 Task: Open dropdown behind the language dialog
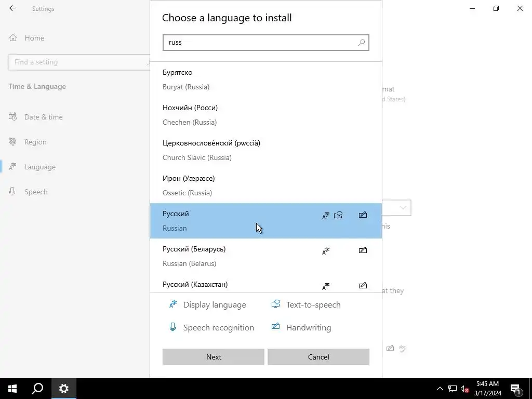(x=396, y=208)
